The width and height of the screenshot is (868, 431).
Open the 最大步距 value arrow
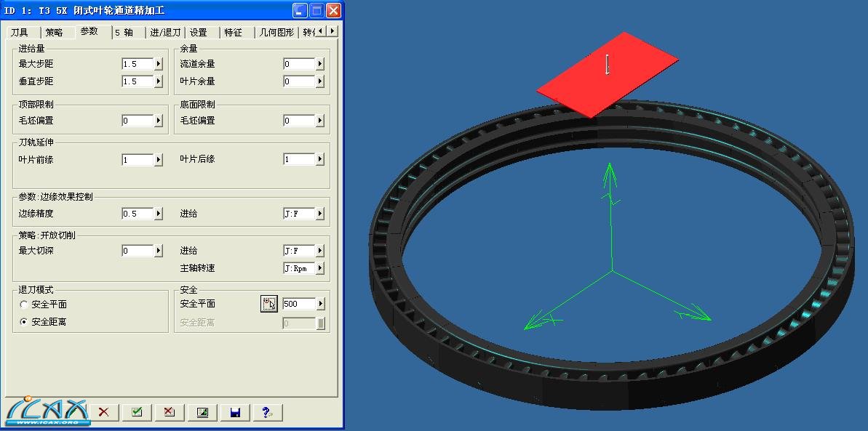(159, 64)
